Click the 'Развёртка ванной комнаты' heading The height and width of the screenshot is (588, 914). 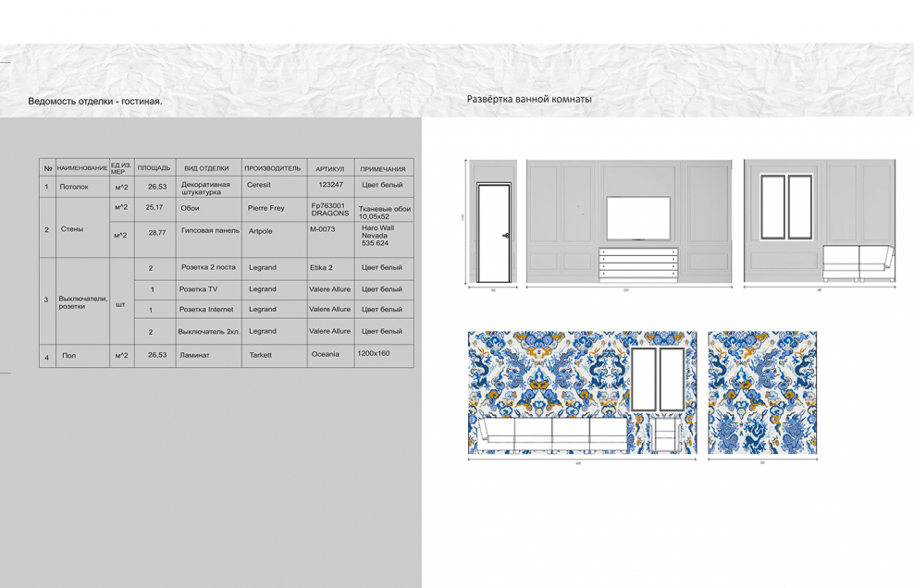pyautogui.click(x=529, y=98)
